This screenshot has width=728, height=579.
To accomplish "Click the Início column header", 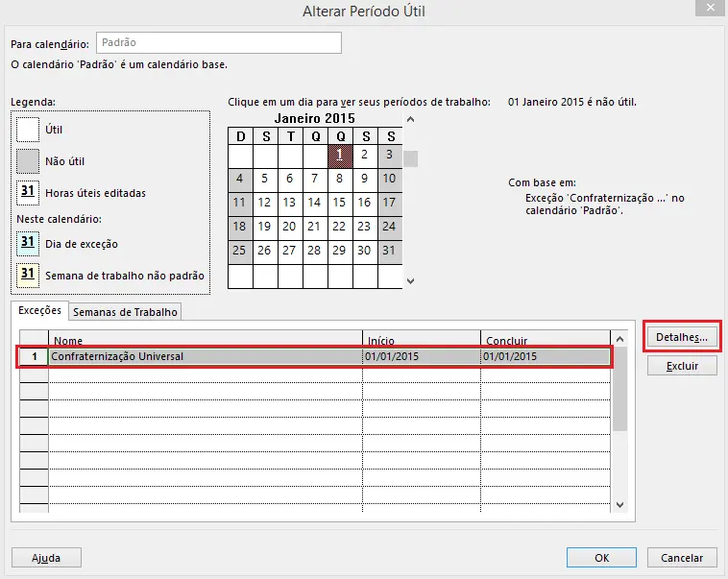I will pos(421,339).
